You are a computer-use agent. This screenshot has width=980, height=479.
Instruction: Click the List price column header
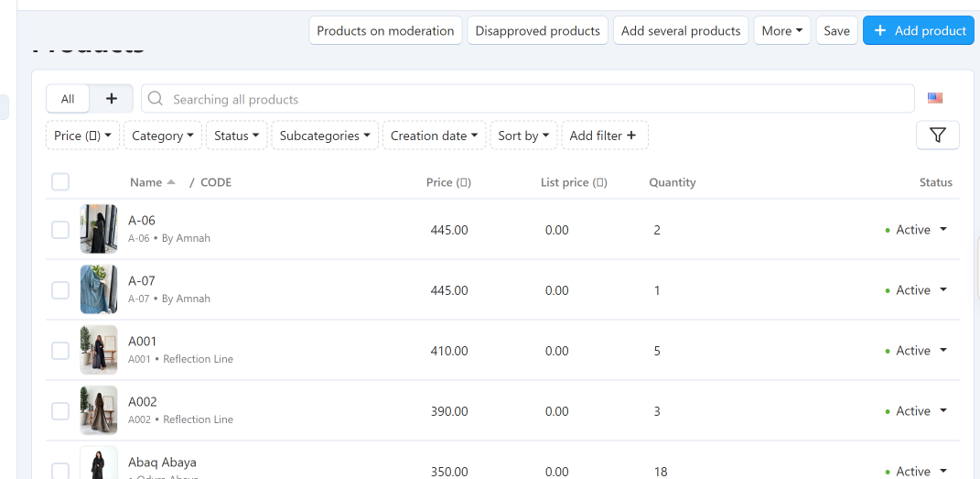click(x=574, y=182)
